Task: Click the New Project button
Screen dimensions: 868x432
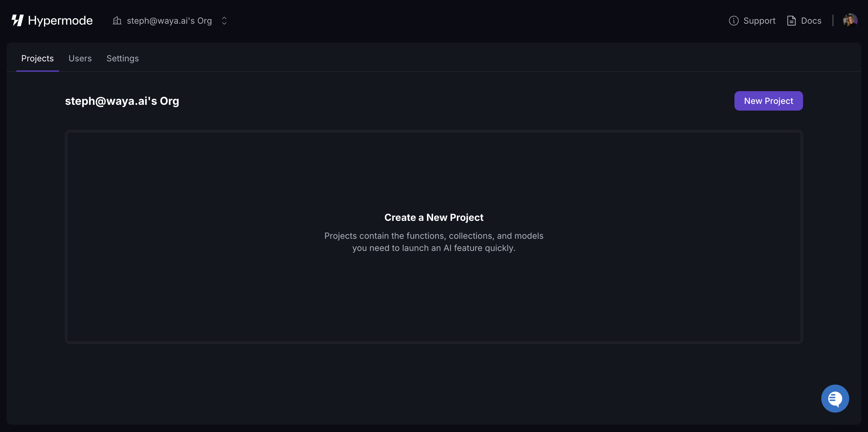Action: 768,101
